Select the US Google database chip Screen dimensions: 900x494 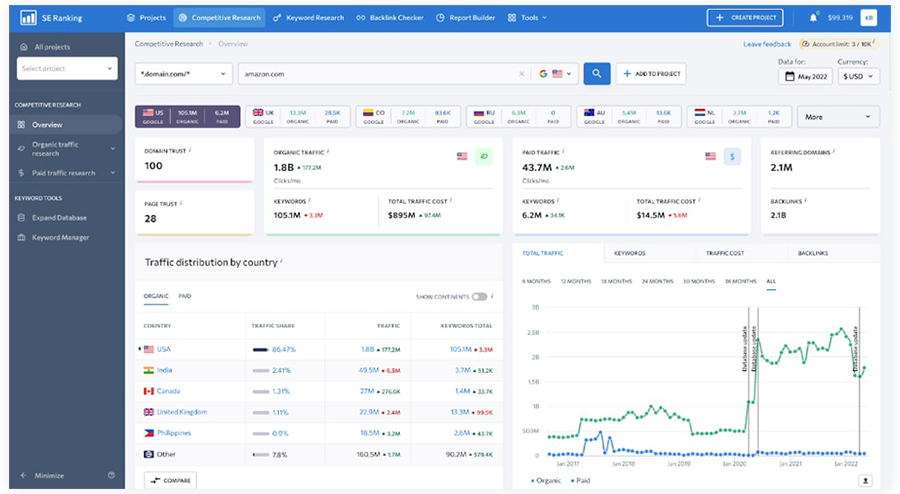tap(188, 116)
